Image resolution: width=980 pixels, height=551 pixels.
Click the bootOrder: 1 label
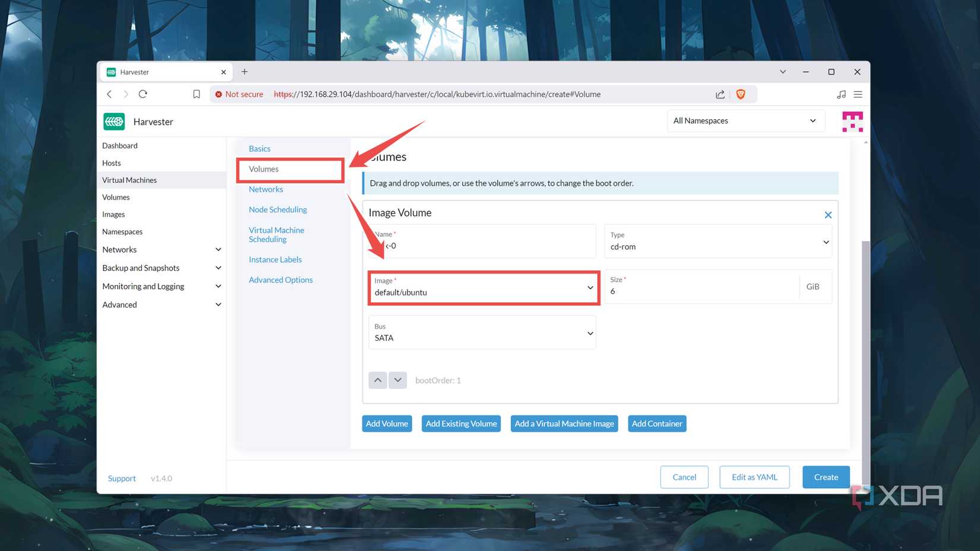tap(438, 380)
